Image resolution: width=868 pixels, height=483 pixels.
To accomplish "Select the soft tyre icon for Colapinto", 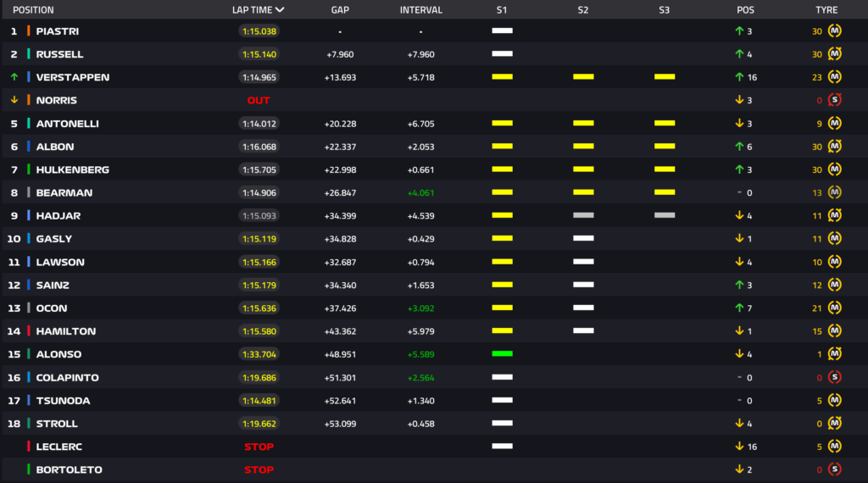I will pos(834,377).
